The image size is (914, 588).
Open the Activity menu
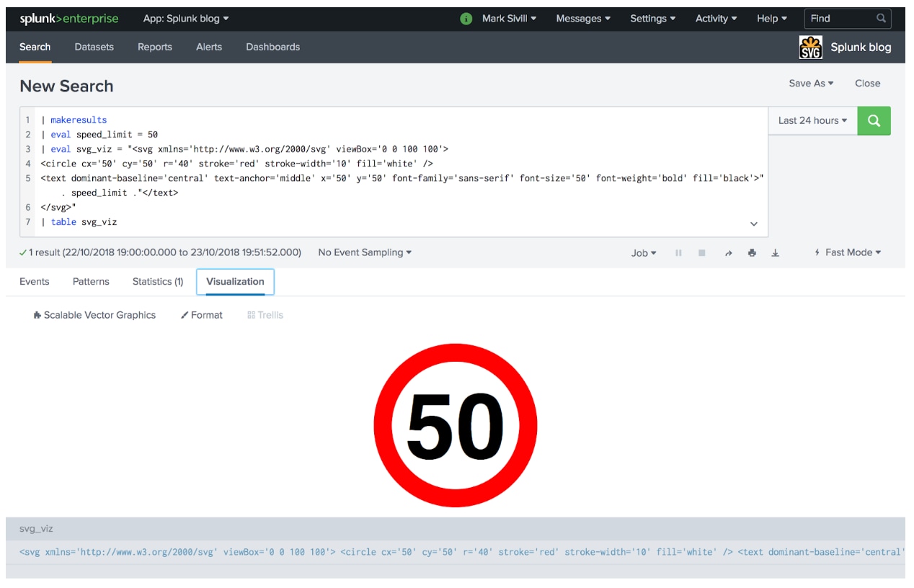(x=716, y=19)
